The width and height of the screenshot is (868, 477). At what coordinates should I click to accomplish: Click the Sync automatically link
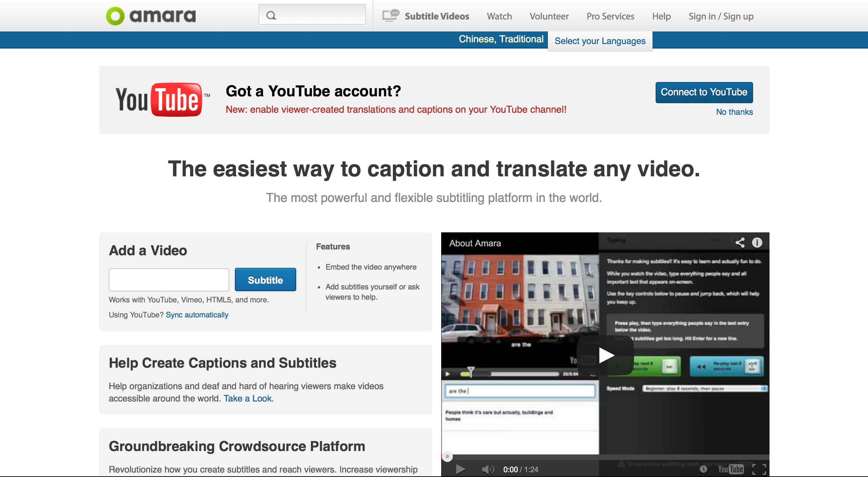[197, 315]
